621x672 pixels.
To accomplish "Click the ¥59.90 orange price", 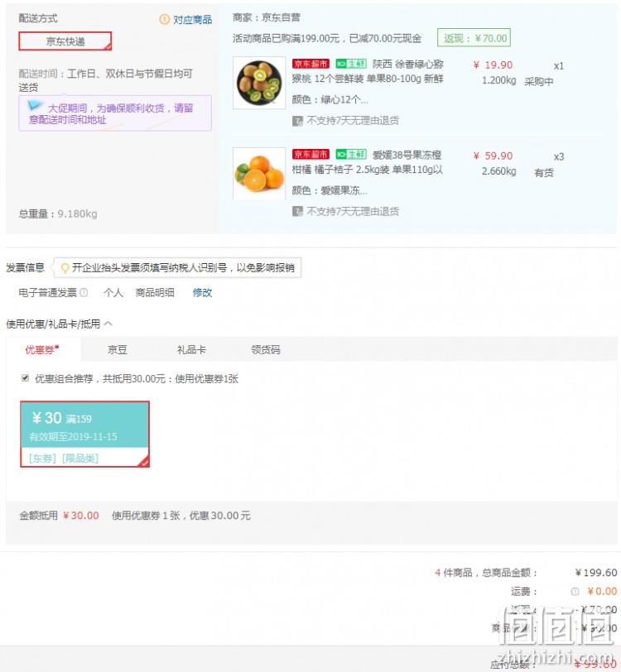I will [x=493, y=156].
